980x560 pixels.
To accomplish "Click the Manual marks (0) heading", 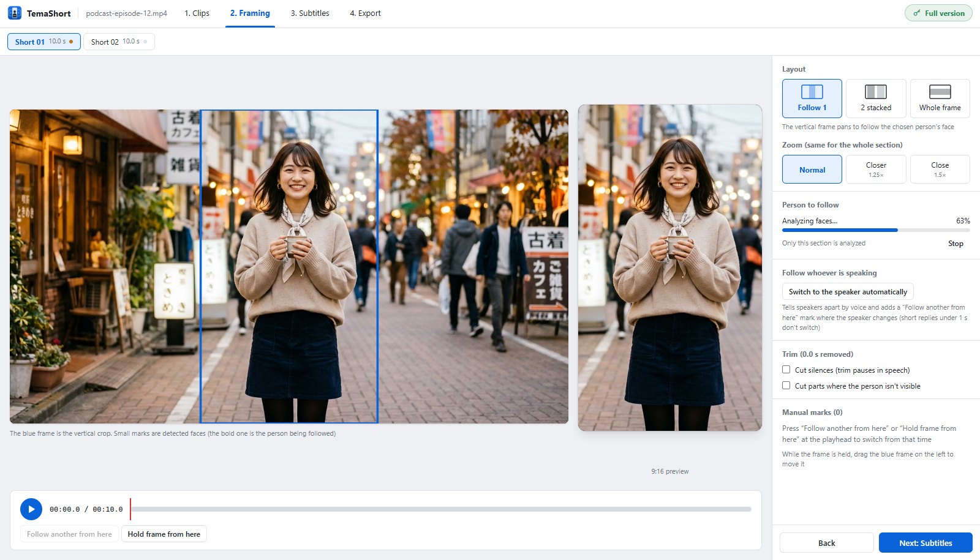I will coord(812,413).
